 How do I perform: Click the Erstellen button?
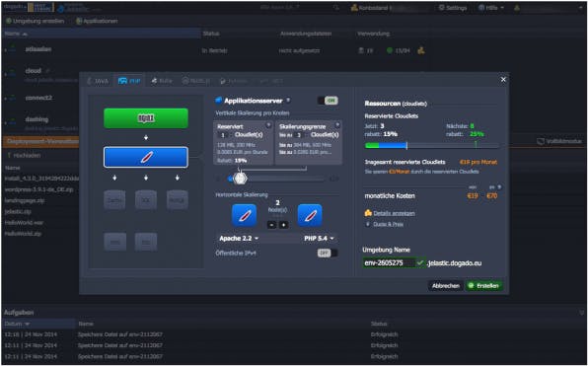click(x=484, y=286)
